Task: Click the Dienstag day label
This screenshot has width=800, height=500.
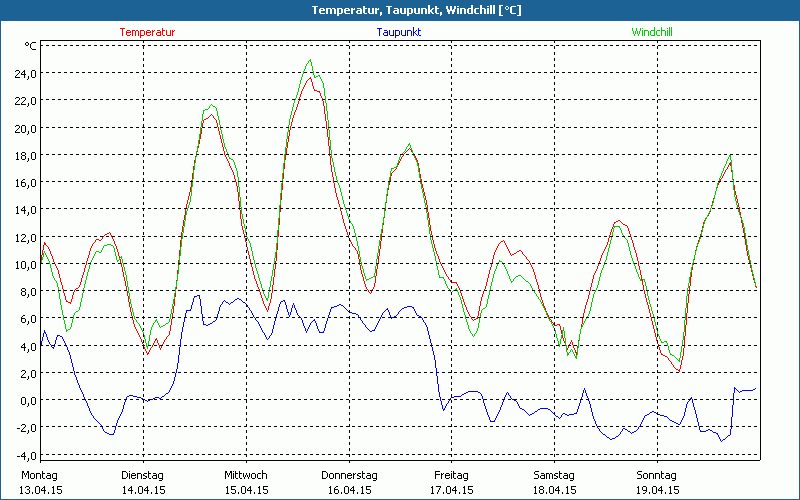Action: click(143, 476)
